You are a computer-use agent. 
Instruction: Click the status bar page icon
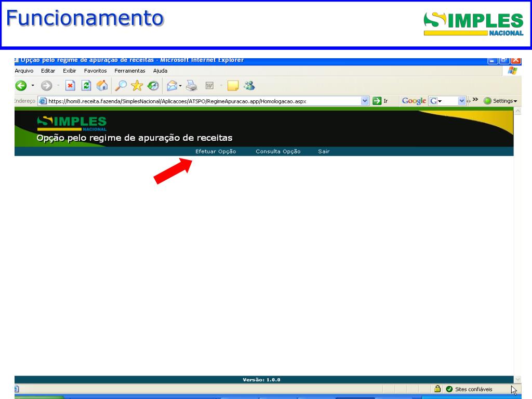(17, 389)
